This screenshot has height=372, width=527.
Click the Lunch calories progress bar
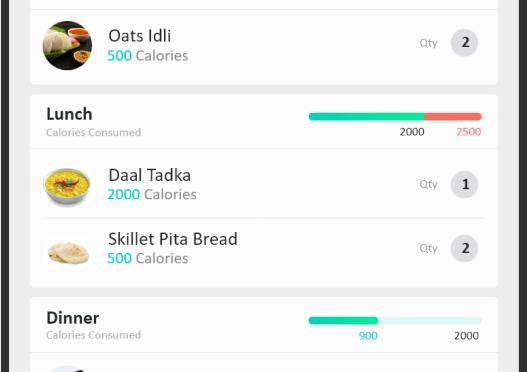(x=395, y=117)
